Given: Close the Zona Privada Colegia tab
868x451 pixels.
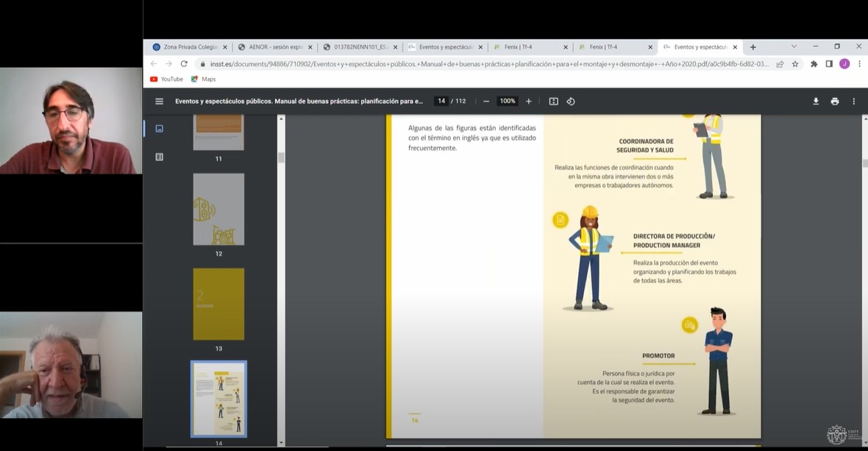Looking at the screenshot, I should tap(225, 47).
